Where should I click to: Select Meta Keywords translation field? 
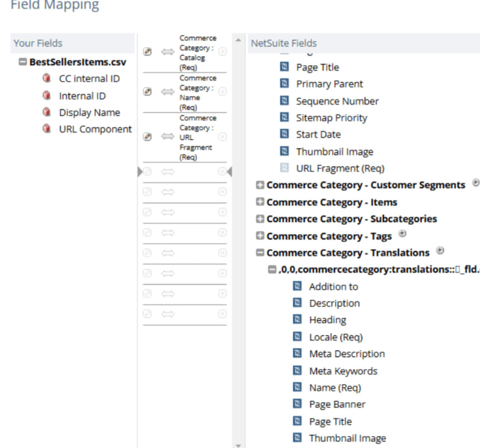pos(343,371)
